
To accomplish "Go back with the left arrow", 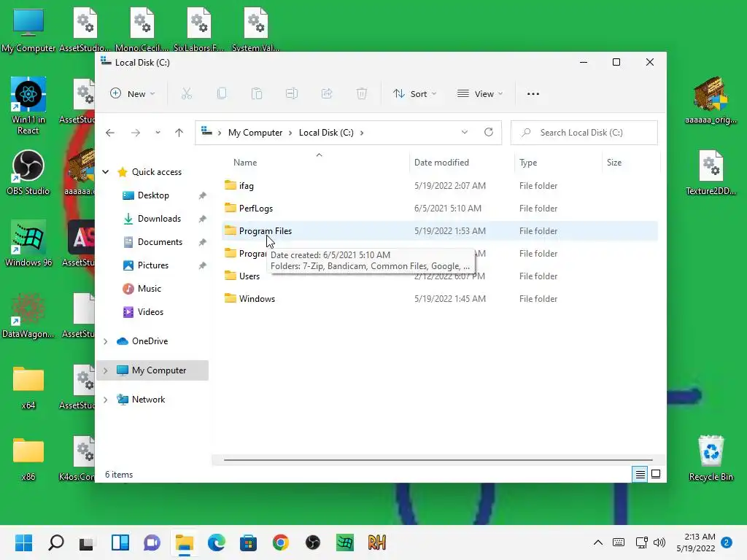I will (x=110, y=133).
